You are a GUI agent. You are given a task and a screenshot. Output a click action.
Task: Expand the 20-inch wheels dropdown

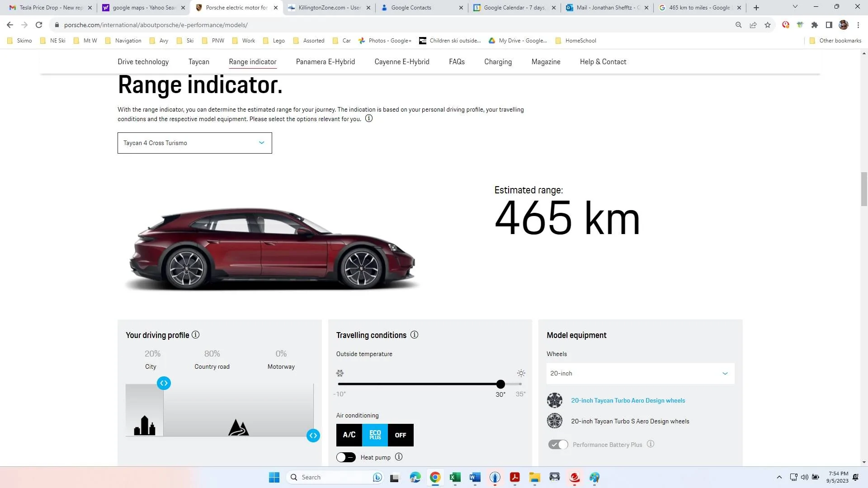tap(640, 374)
